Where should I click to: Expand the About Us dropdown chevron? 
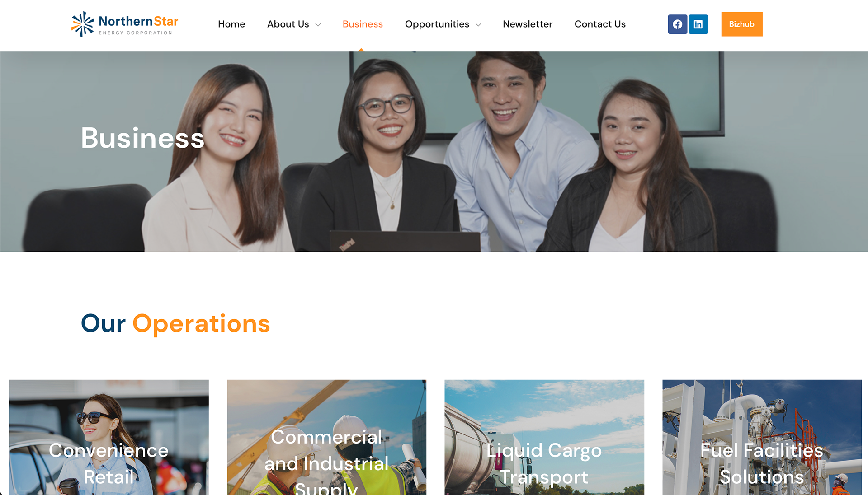pyautogui.click(x=318, y=25)
